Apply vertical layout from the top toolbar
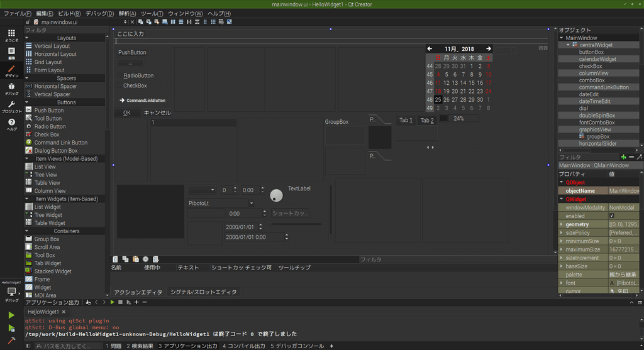Screen dimensions: 644x350 click(x=180, y=22)
